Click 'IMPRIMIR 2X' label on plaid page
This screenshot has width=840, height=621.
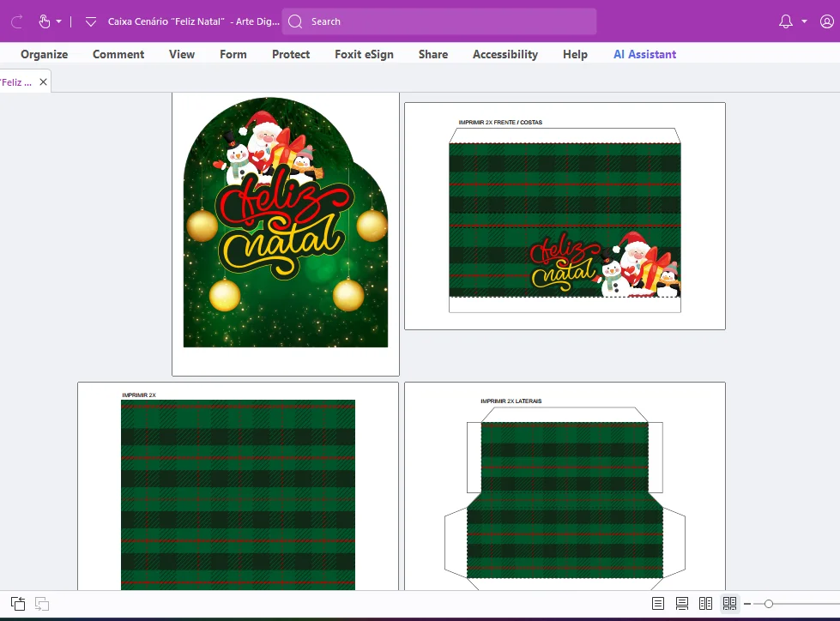(139, 395)
